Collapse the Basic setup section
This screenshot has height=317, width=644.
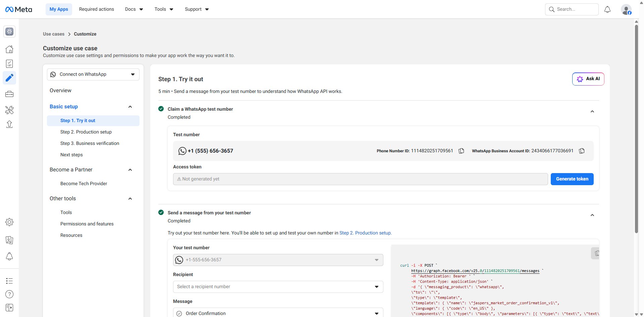click(130, 107)
